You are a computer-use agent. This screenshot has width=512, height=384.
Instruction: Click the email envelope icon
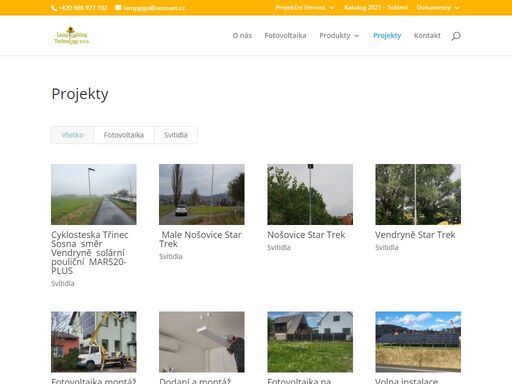pyautogui.click(x=118, y=7)
